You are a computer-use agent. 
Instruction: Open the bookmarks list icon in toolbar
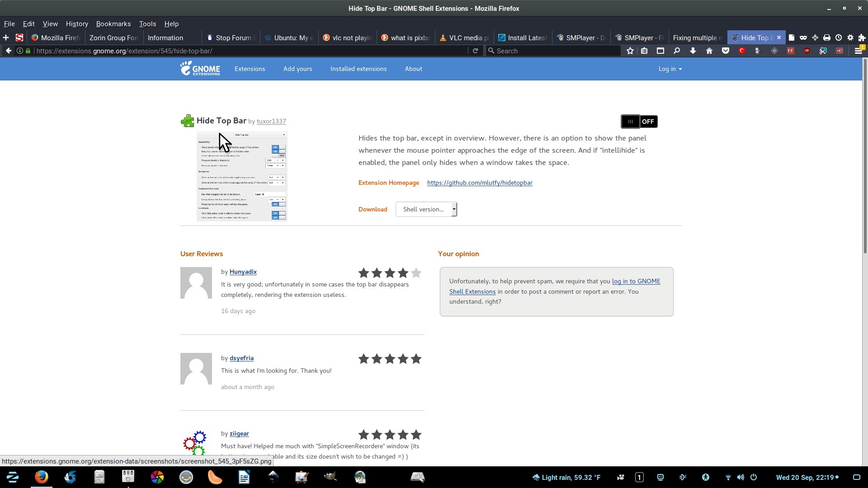pyautogui.click(x=644, y=51)
